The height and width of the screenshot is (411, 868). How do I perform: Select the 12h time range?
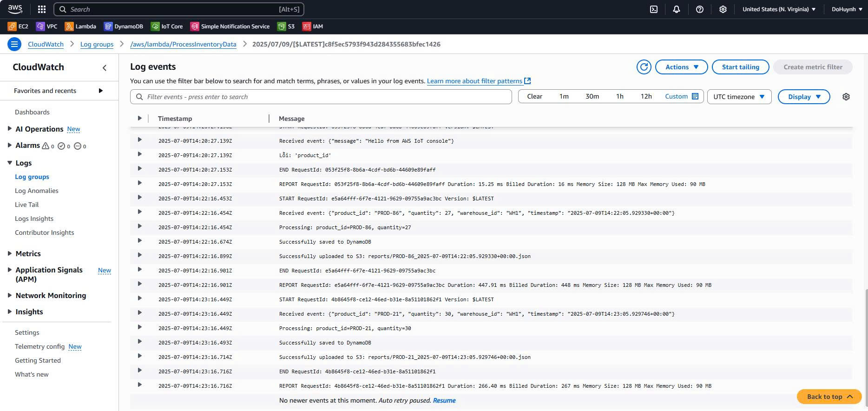coord(646,96)
